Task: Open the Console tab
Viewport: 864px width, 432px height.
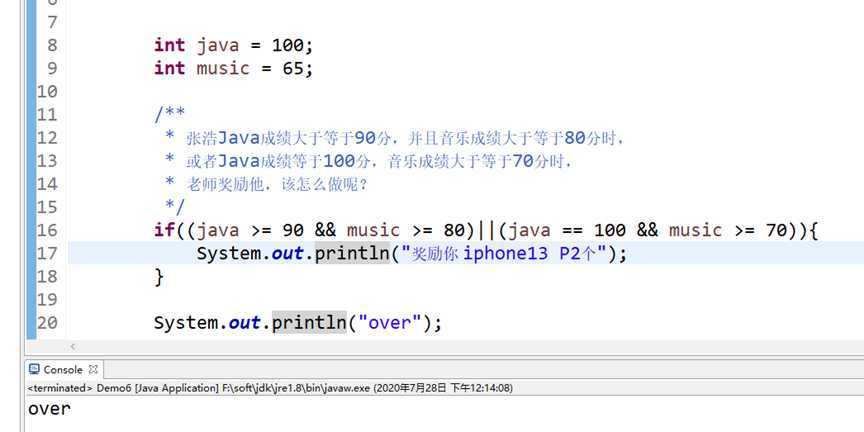Action: click(63, 369)
